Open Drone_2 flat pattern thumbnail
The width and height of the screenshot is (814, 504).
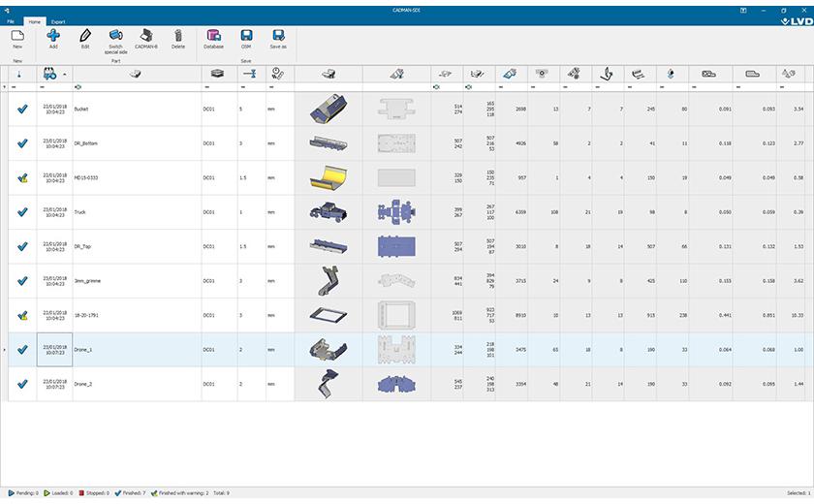[396, 384]
